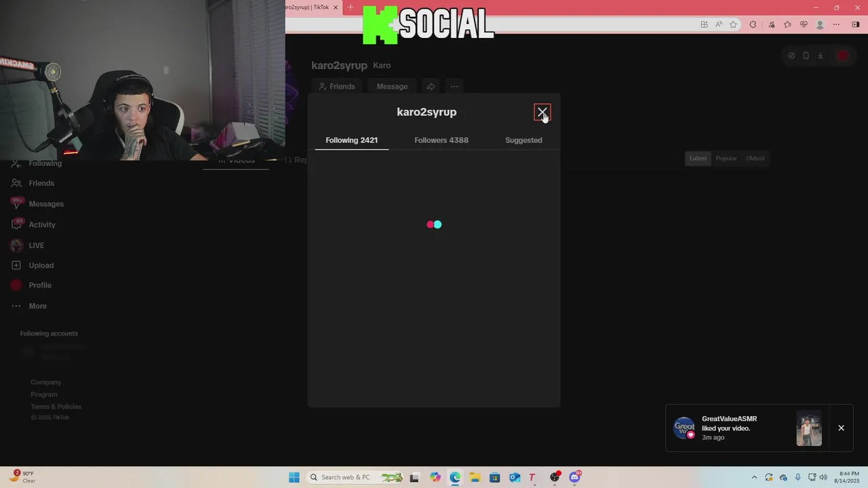This screenshot has width=868, height=488.
Task: Toggle the browser sidebar icon
Action: coord(856,24)
